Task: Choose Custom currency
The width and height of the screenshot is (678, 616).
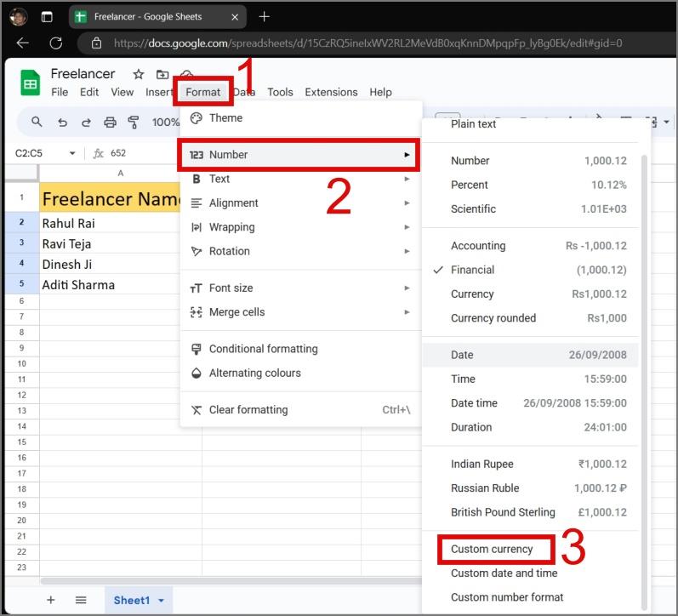Action: 530,549
